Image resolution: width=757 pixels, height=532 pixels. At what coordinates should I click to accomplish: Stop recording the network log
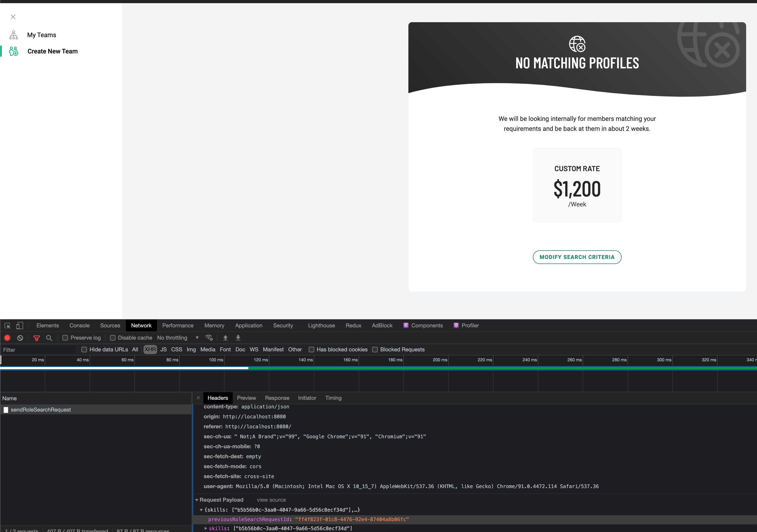click(7, 338)
